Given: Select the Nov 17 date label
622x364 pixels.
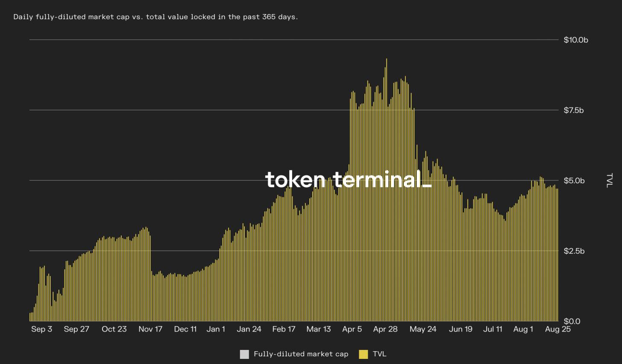Looking at the screenshot, I should (x=150, y=329).
